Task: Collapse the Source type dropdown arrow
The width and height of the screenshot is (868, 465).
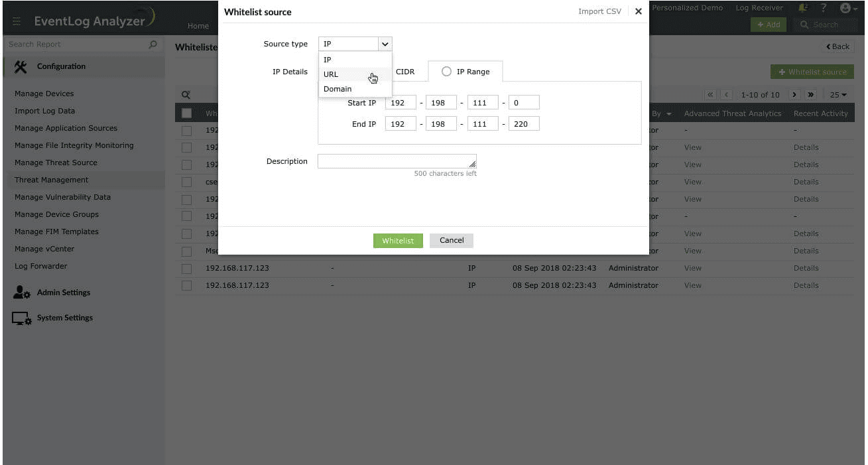Action: tap(385, 44)
